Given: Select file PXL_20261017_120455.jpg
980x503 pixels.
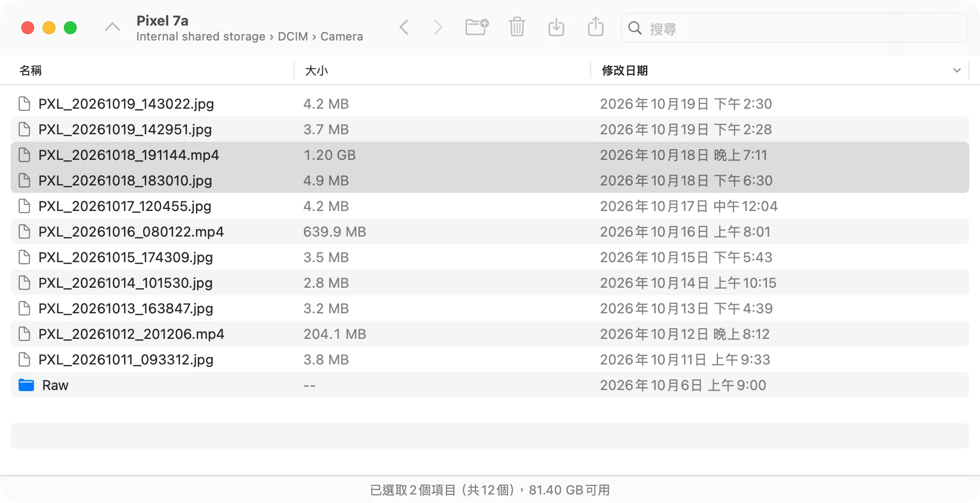Looking at the screenshot, I should coord(125,206).
